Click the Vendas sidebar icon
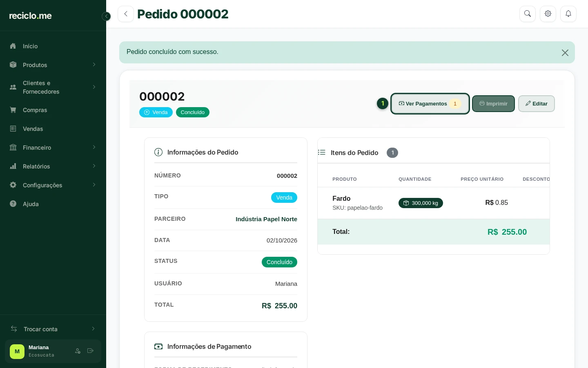588x368 pixels. point(13,129)
